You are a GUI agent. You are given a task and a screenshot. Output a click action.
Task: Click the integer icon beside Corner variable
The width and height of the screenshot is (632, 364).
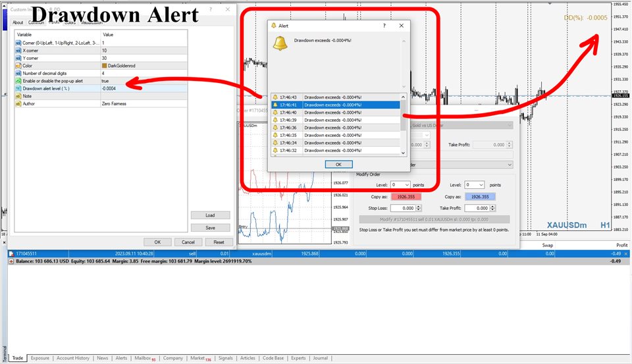pos(18,43)
